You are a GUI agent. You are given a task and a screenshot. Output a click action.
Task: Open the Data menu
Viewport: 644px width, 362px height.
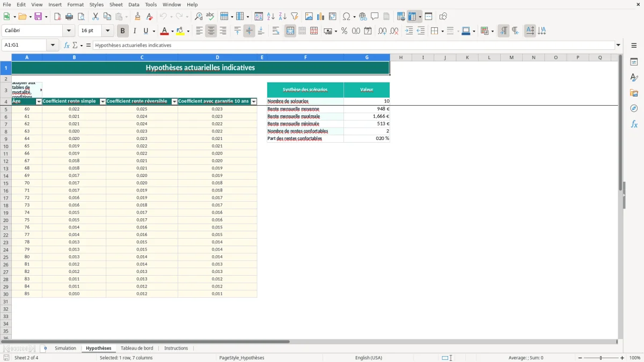coord(134,4)
